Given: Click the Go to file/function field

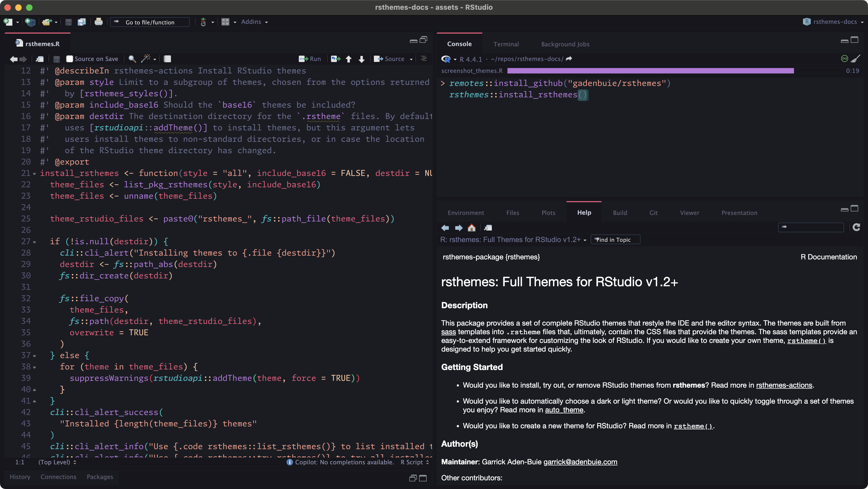Looking at the screenshot, I should (150, 22).
